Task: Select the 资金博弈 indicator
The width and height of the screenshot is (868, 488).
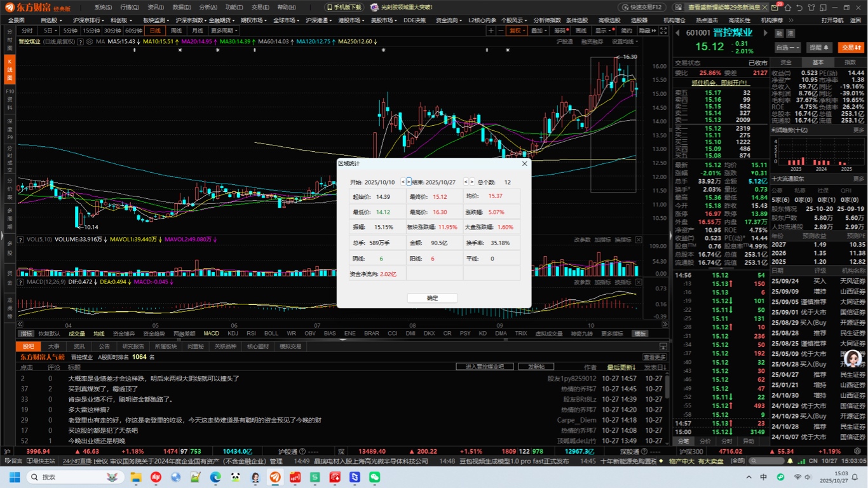Action: [124, 334]
